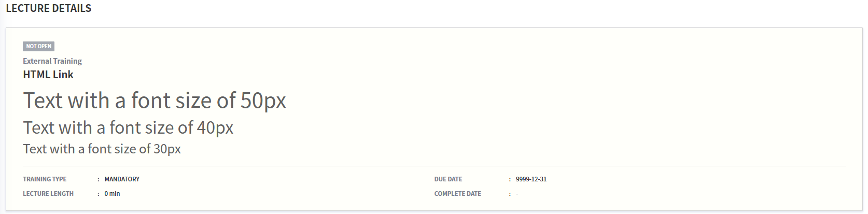Click the NOT OPEN status badge
868x214 pixels.
(38, 46)
